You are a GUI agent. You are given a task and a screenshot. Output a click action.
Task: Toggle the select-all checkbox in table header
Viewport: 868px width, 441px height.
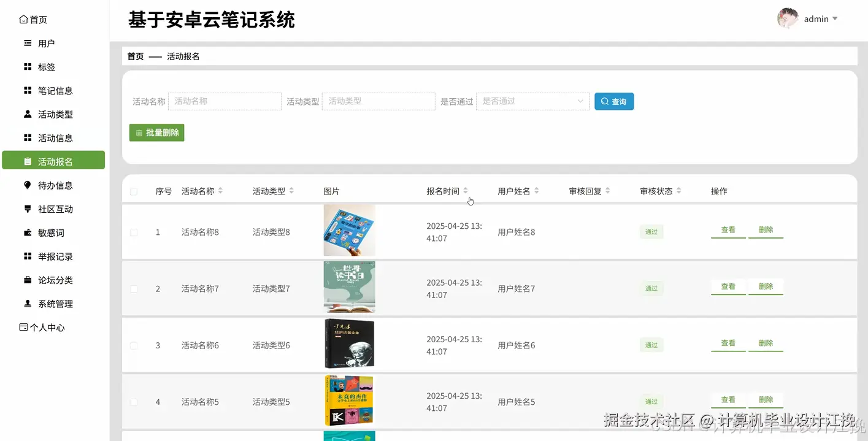point(134,191)
